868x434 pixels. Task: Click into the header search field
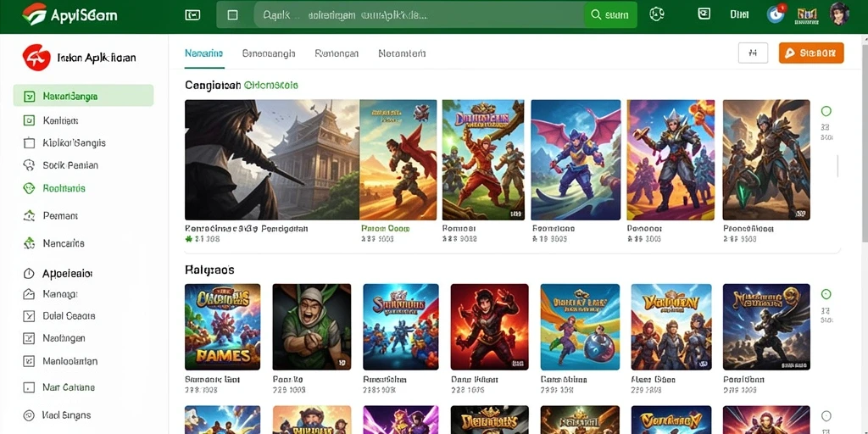tap(419, 15)
